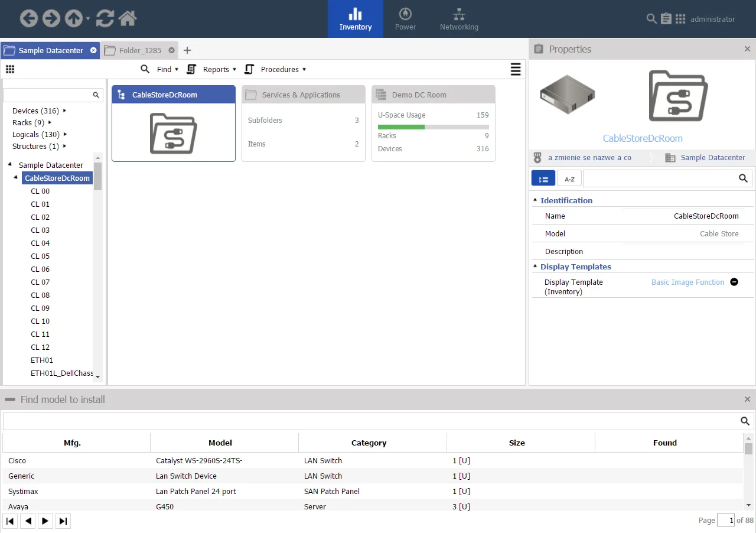Open the clipboard icon near administrator
756x533 pixels.
tap(666, 19)
